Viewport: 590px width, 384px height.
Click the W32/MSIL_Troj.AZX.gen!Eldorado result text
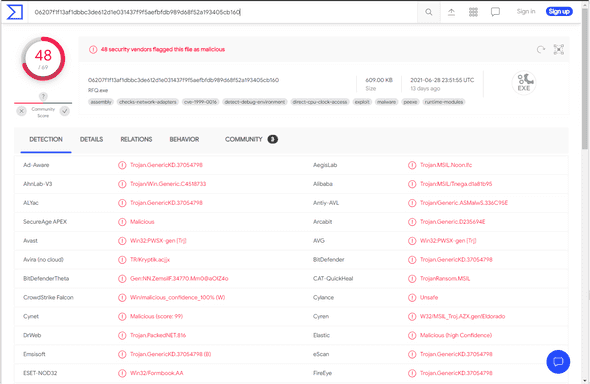(462, 316)
